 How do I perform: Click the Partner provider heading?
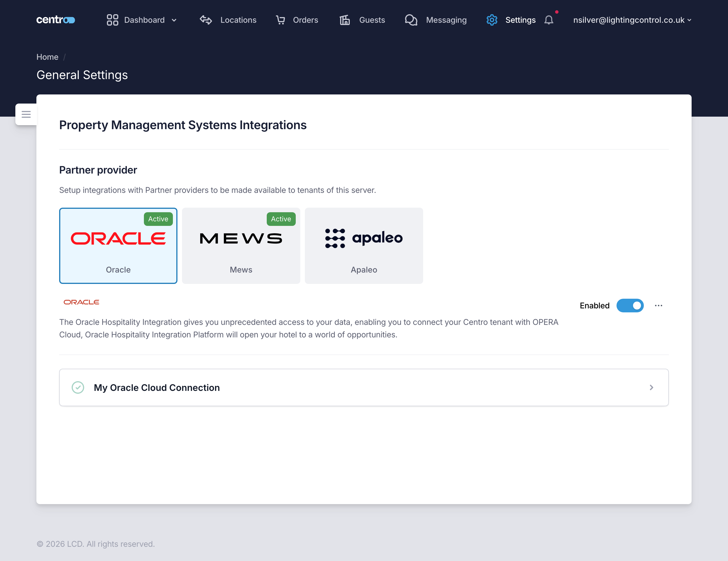[x=98, y=170]
